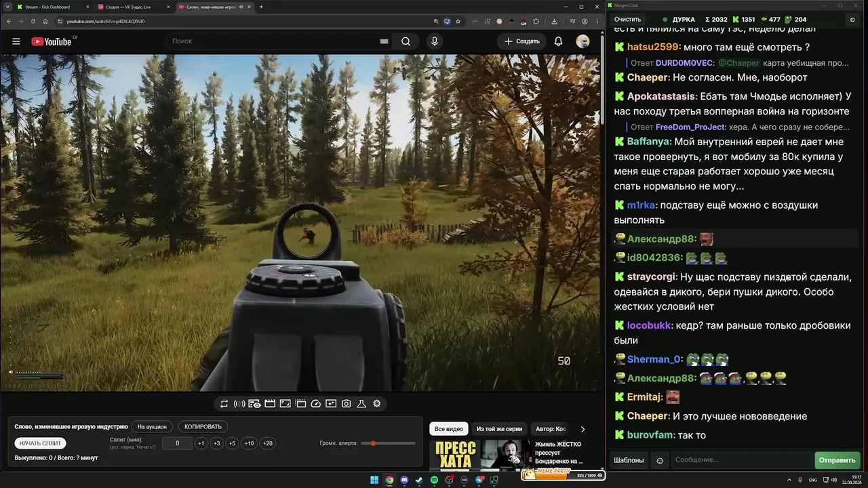Open a new browser tab
Screen dimensions: 868x488
pyautogui.click(x=261, y=7)
